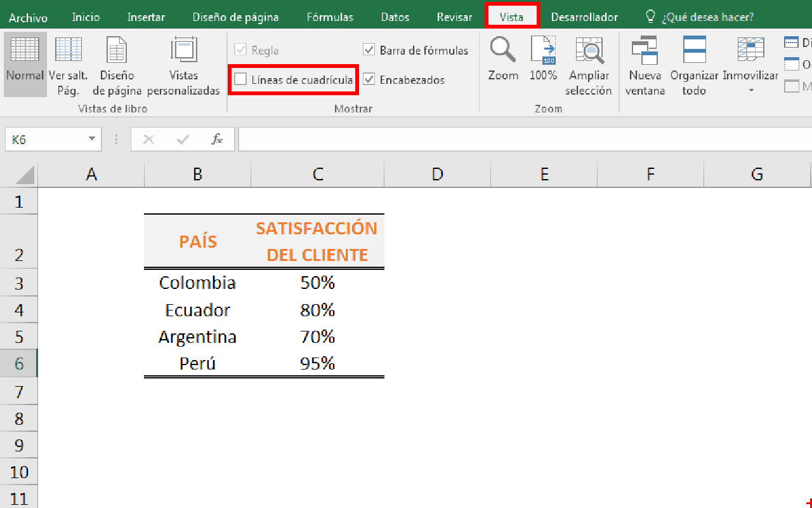Screen dimensions: 812x508
Task: Click the Ecuador cell
Action: click(198, 309)
